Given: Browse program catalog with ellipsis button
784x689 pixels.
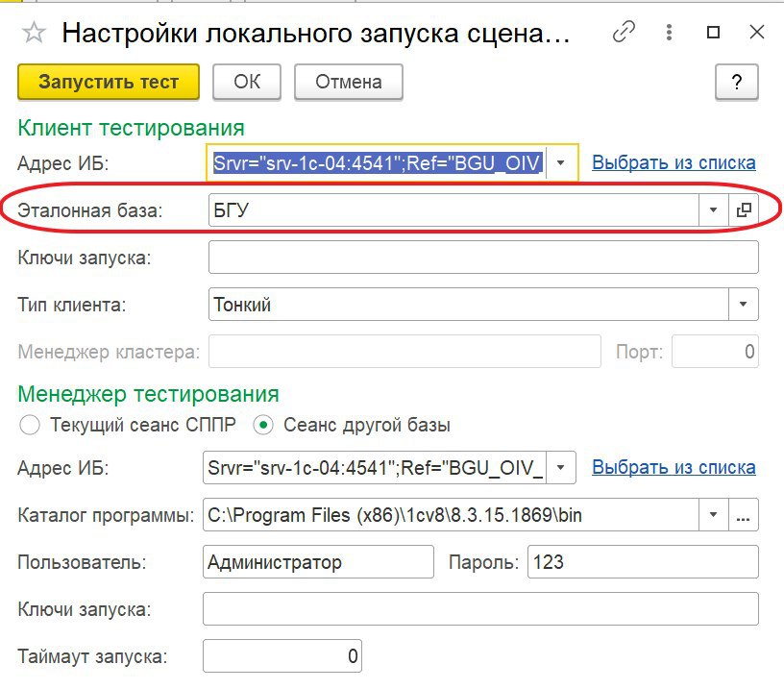Looking at the screenshot, I should coord(744,514).
